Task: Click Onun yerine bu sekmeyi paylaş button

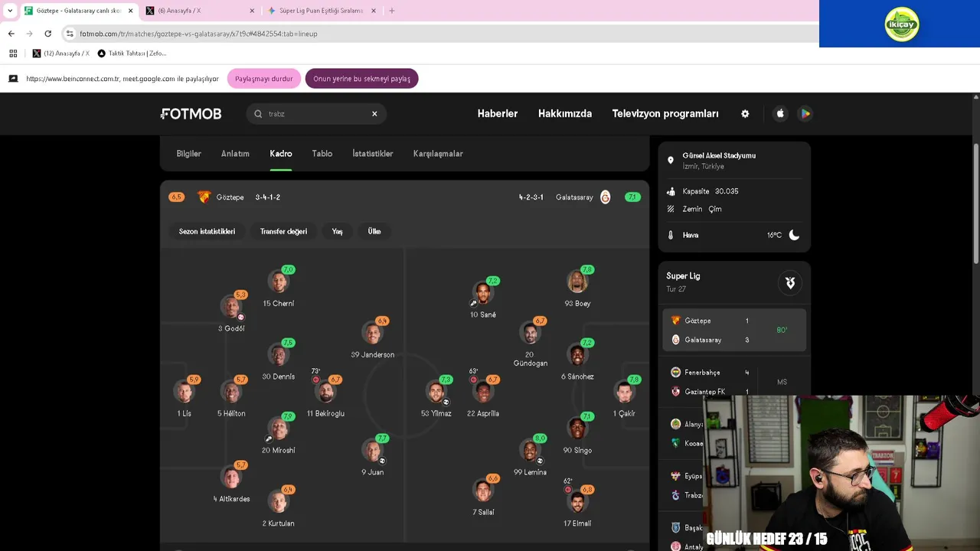Action: click(361, 79)
